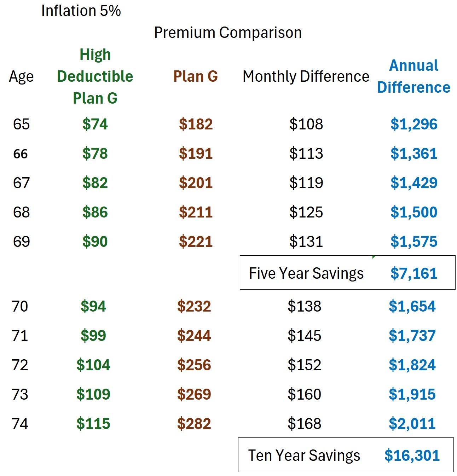Click the Five Year Savings label

click(x=306, y=273)
